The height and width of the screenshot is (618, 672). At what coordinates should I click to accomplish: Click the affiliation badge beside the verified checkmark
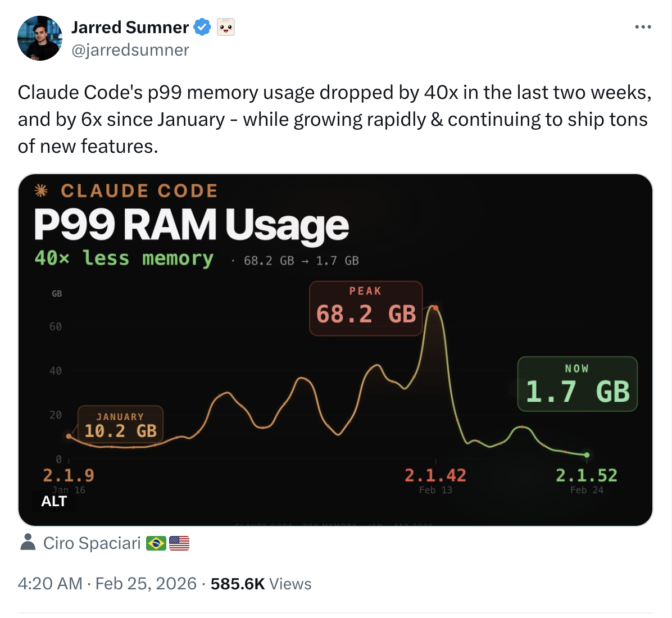[x=226, y=27]
